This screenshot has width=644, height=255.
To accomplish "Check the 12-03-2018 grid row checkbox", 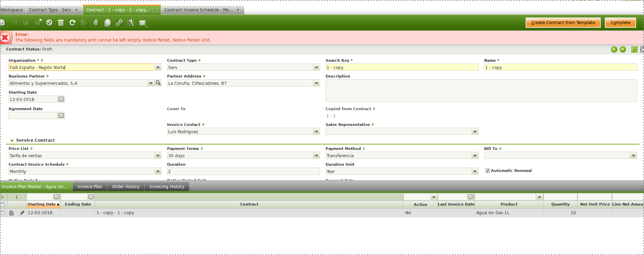I will 2,213.
